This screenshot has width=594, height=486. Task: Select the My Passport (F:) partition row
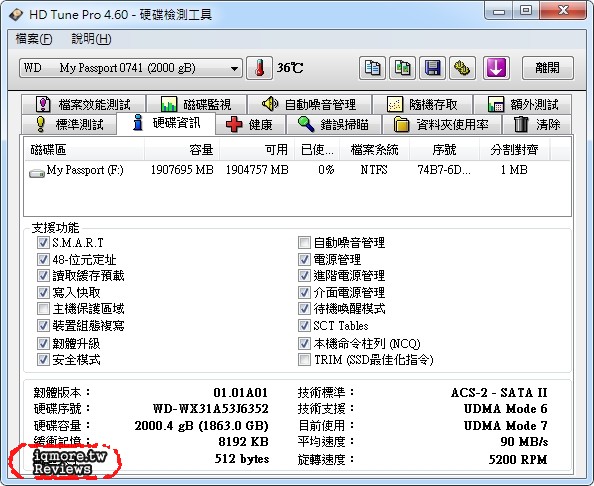[x=297, y=170]
